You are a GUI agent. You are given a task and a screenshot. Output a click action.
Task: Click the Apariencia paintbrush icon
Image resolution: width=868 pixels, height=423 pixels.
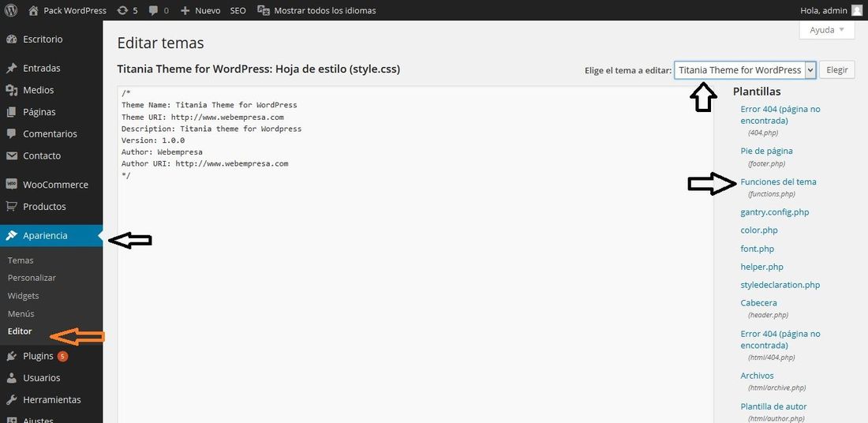pyautogui.click(x=12, y=235)
